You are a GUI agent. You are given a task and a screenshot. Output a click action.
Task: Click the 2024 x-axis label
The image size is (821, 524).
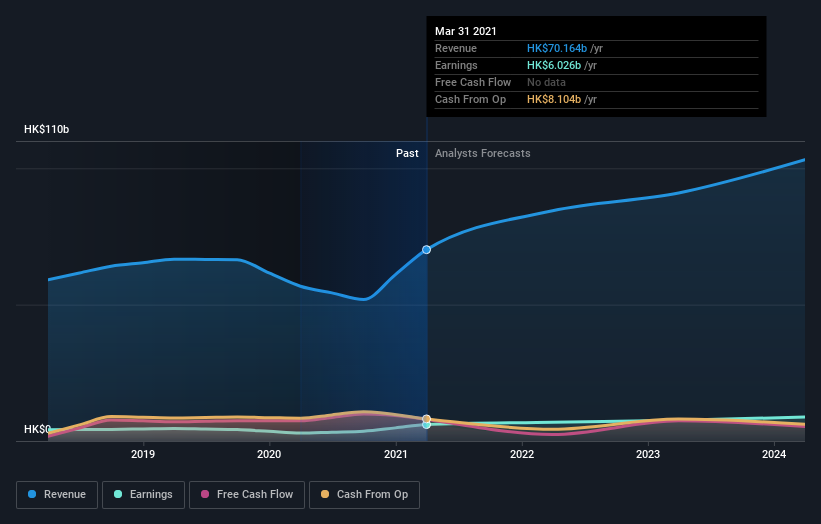coord(774,454)
